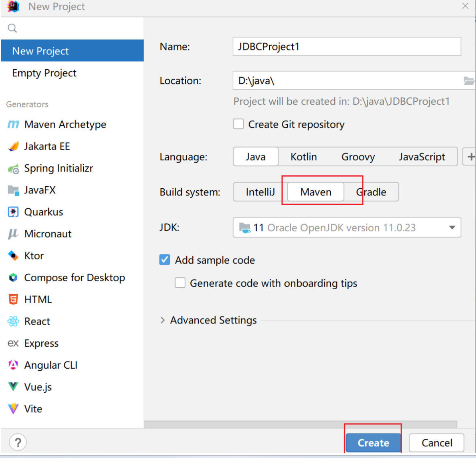The width and height of the screenshot is (476, 458).
Task: Select React in generators list
Action: [x=72, y=321]
